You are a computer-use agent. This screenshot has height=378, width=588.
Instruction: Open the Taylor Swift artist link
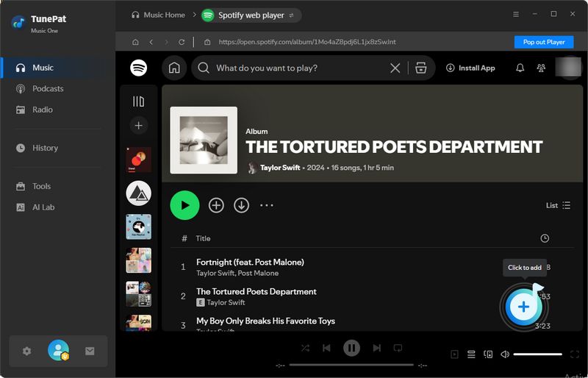tap(280, 168)
